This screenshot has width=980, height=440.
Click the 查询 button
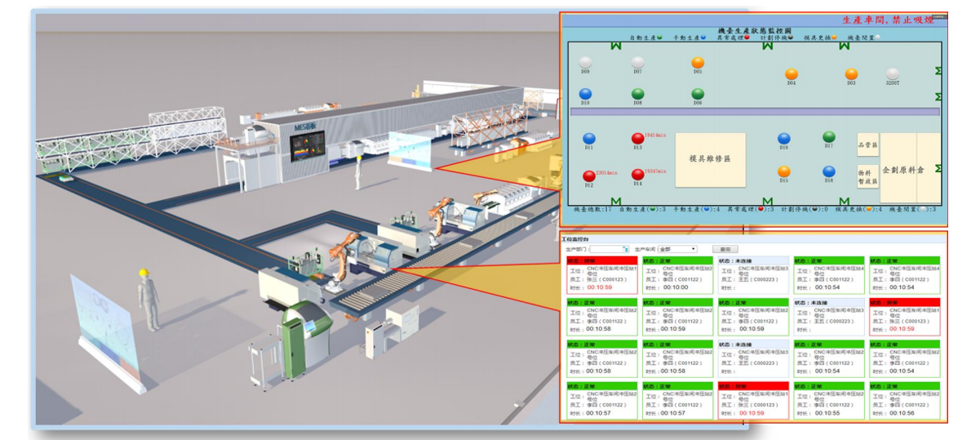pos(725,249)
